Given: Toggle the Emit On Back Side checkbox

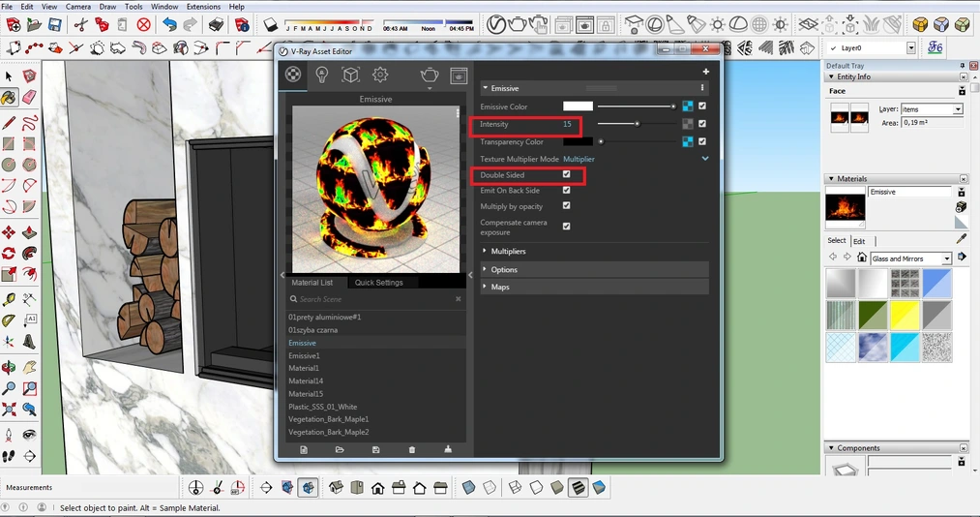Looking at the screenshot, I should click(x=566, y=190).
